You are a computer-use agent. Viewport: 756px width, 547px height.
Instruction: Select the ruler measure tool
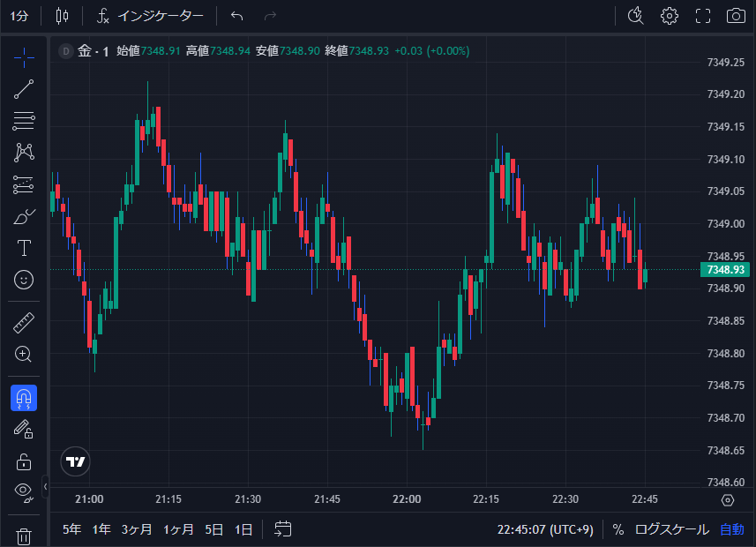[24, 323]
